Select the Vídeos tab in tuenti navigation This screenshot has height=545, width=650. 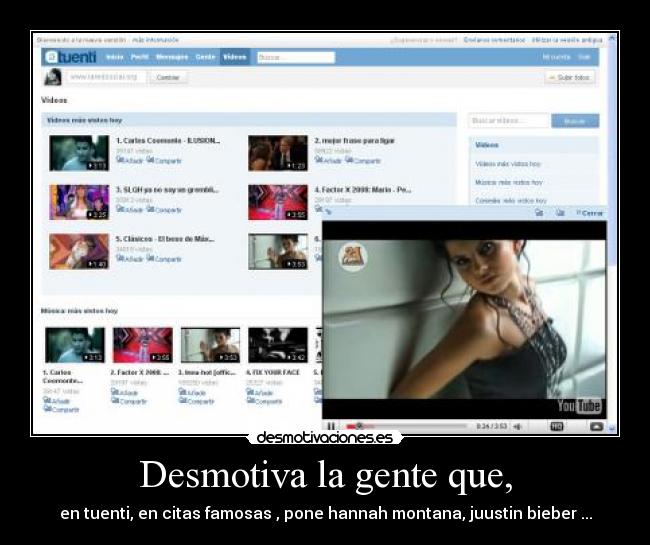pyautogui.click(x=235, y=57)
